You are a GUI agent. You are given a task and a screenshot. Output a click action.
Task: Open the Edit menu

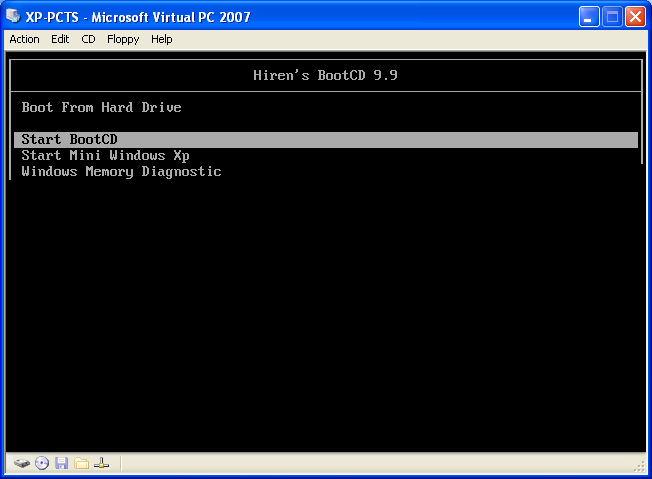click(x=60, y=39)
